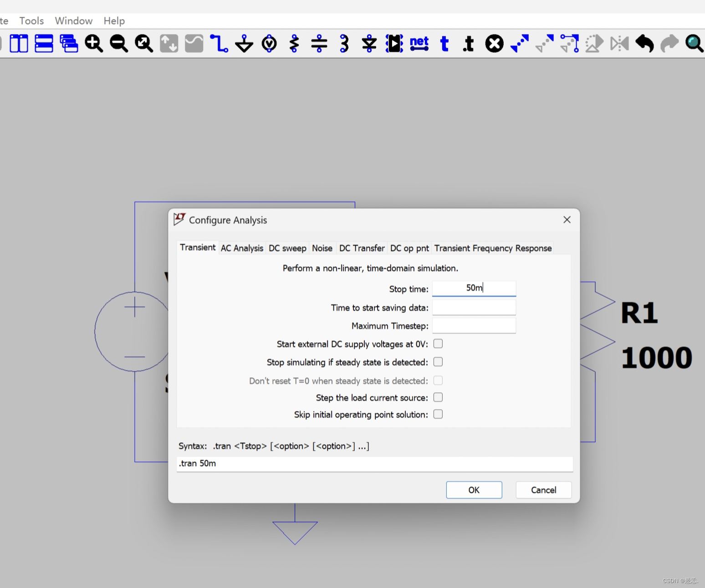Enable Start external DC supply voltages at 0V

tap(438, 344)
